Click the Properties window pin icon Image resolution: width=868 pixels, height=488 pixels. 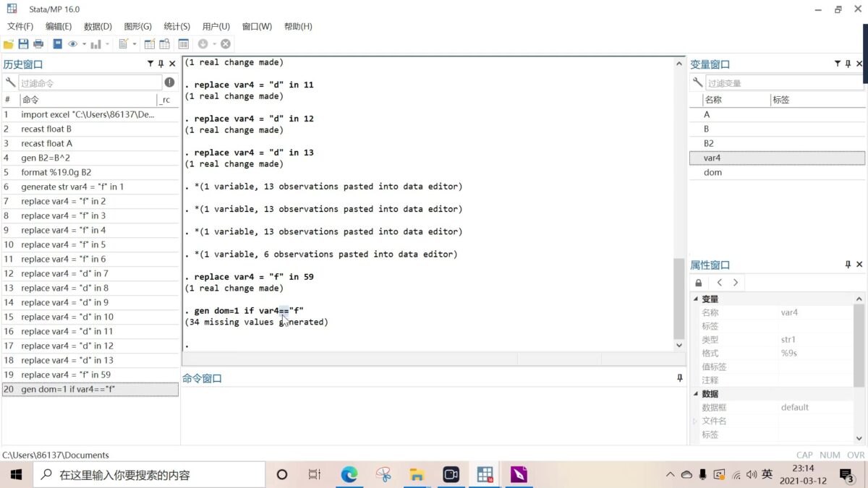(x=848, y=265)
